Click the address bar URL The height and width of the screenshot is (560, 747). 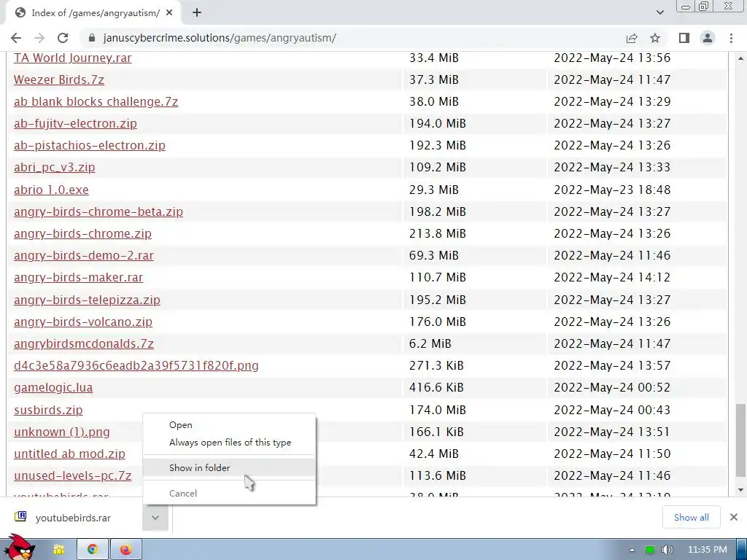point(220,38)
